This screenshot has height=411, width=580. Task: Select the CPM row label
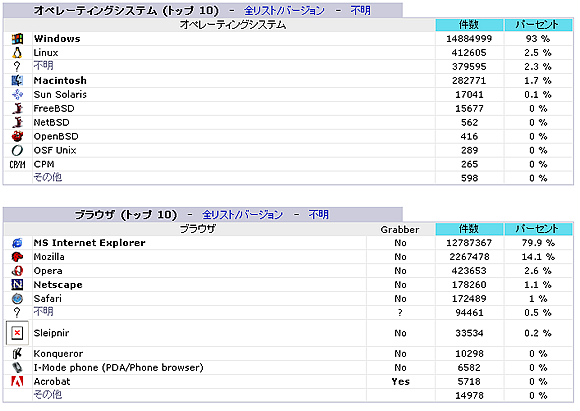(x=44, y=164)
